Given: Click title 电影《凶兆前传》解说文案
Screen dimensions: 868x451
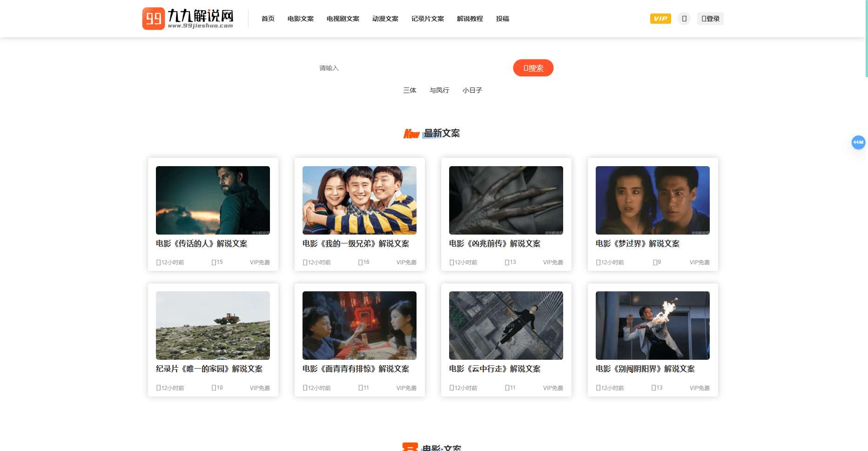Looking at the screenshot, I should tap(495, 243).
